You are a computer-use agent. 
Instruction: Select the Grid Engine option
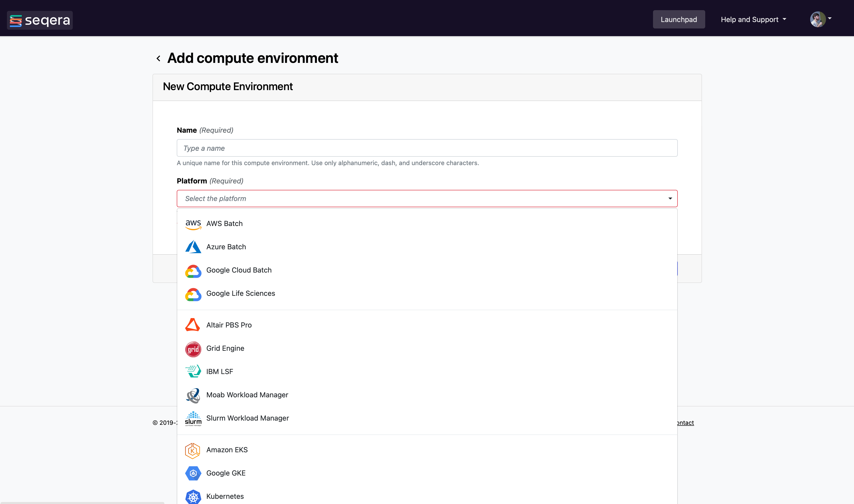pyautogui.click(x=225, y=349)
